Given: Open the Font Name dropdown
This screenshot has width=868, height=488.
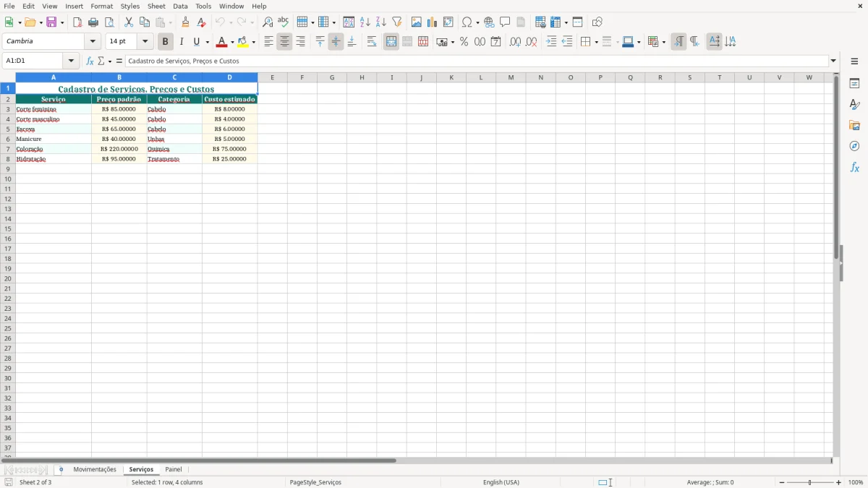Looking at the screenshot, I should pyautogui.click(x=93, y=42).
